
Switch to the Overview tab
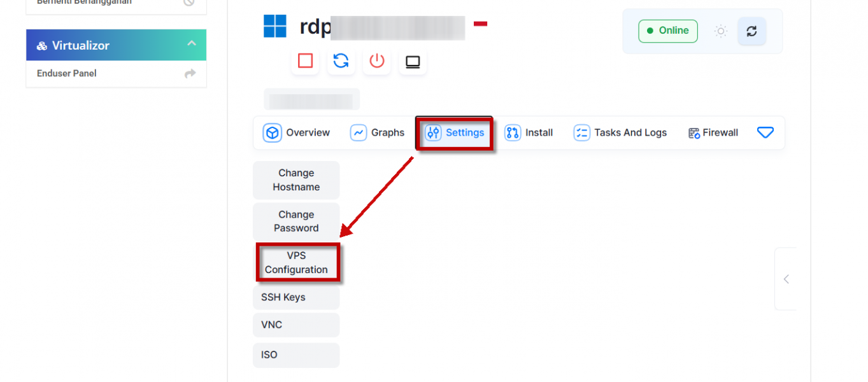[297, 132]
